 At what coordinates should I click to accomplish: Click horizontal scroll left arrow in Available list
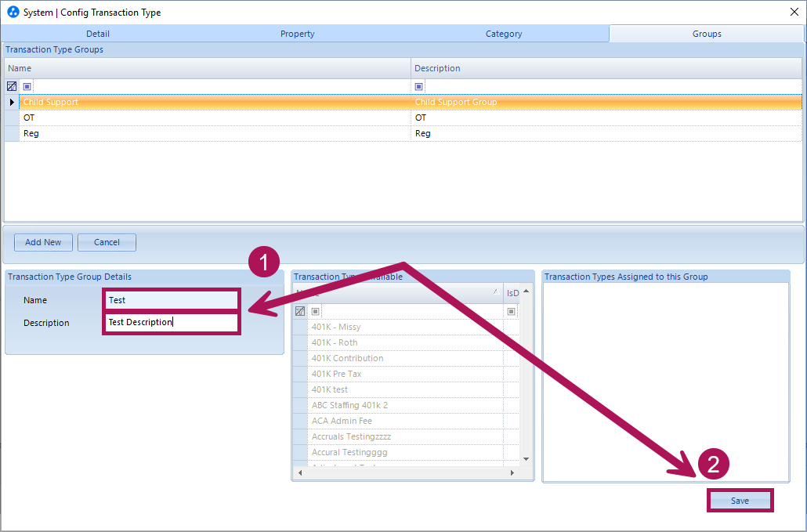point(300,472)
